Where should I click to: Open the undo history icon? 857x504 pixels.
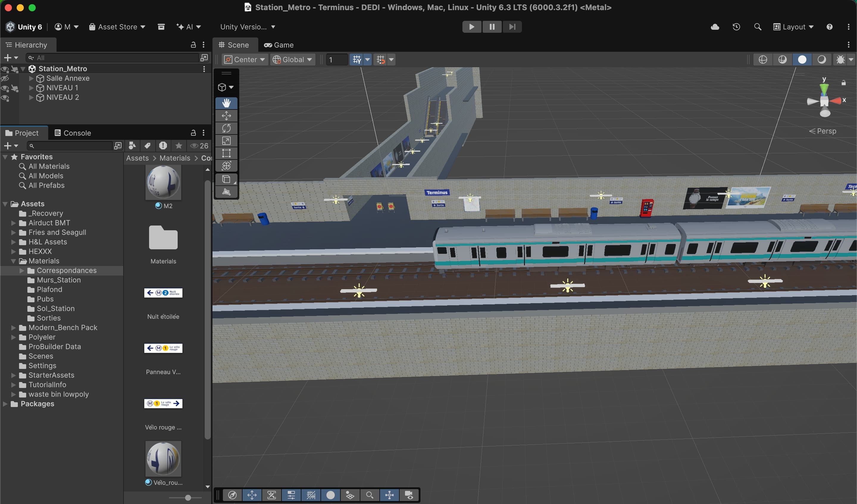736,27
